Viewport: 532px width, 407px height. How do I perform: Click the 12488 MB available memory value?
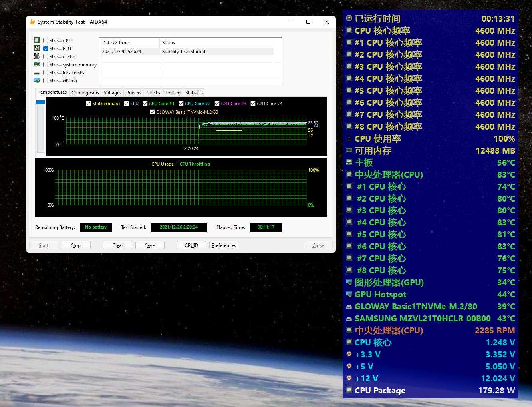(495, 151)
